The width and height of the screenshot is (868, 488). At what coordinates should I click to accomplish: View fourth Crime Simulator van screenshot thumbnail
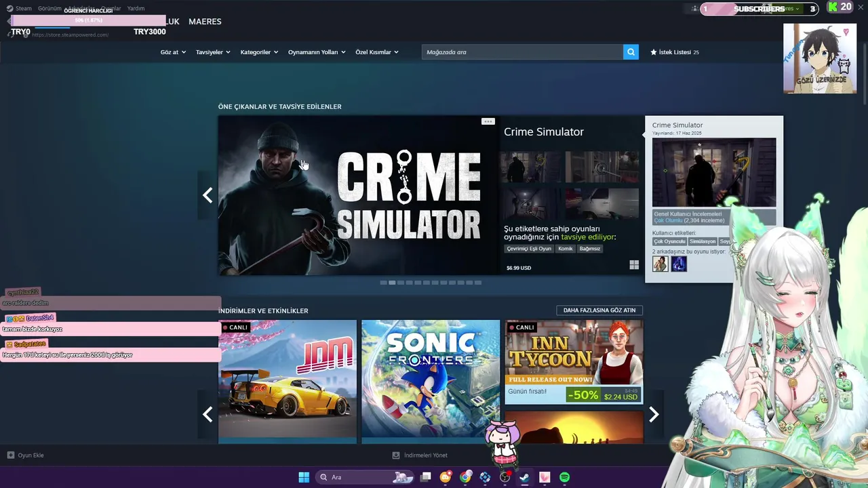click(x=602, y=204)
